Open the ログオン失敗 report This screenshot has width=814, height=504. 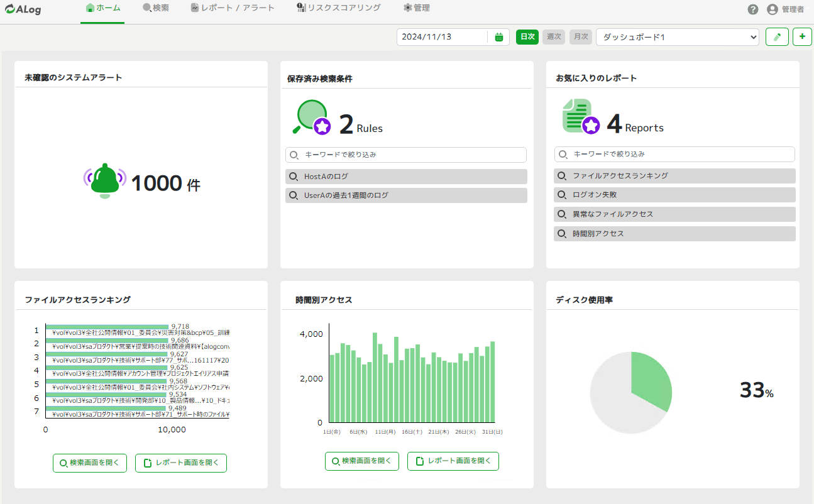(674, 195)
